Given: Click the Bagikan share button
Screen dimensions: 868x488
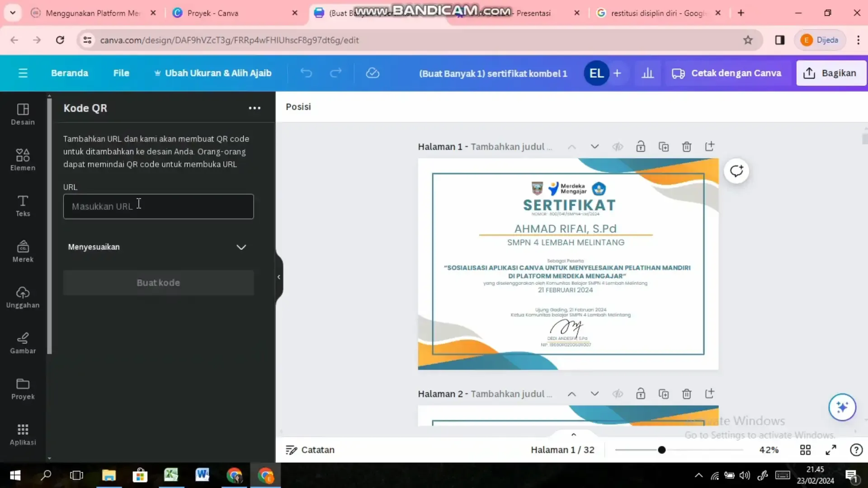Looking at the screenshot, I should (x=831, y=73).
